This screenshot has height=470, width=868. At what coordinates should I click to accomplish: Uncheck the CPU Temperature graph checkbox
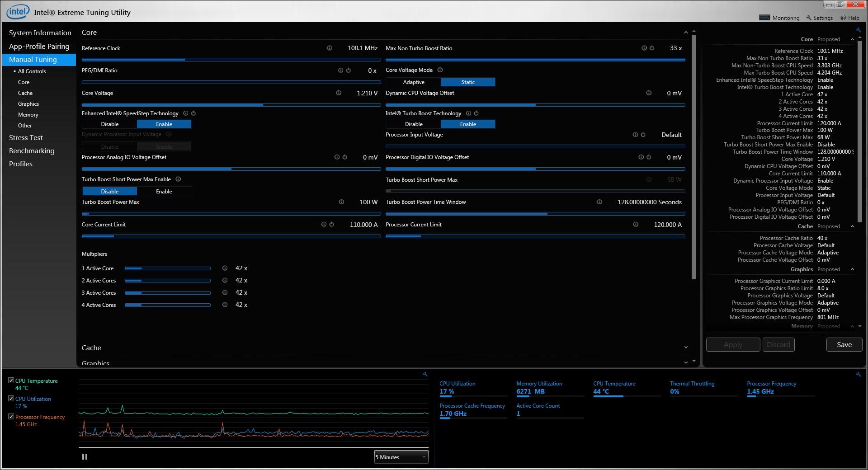11,381
